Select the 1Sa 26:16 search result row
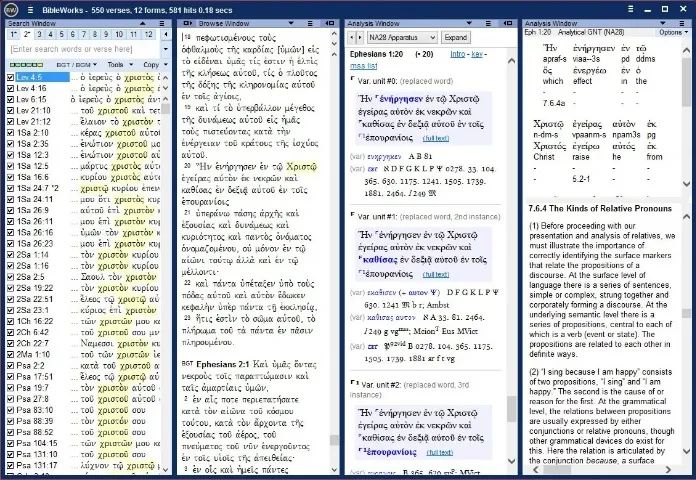The height and width of the screenshot is (480, 696). tap(84, 233)
